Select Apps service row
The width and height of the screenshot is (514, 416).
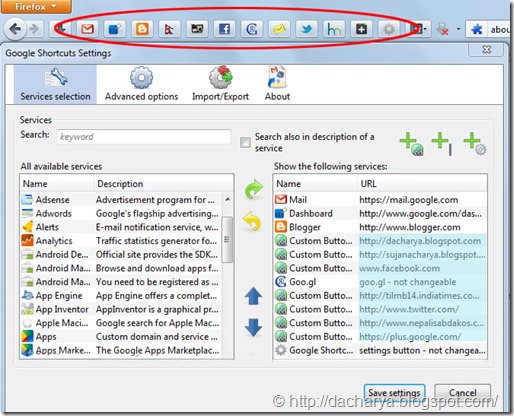point(121,336)
